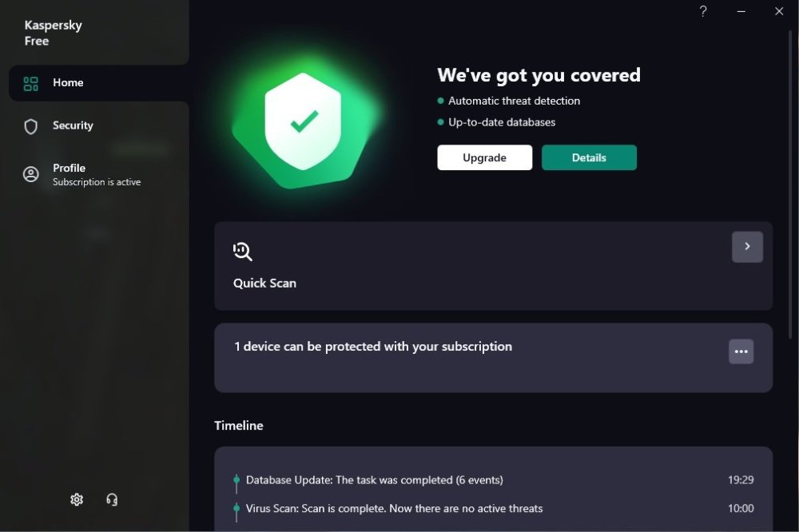Click the Profile person icon

click(31, 174)
